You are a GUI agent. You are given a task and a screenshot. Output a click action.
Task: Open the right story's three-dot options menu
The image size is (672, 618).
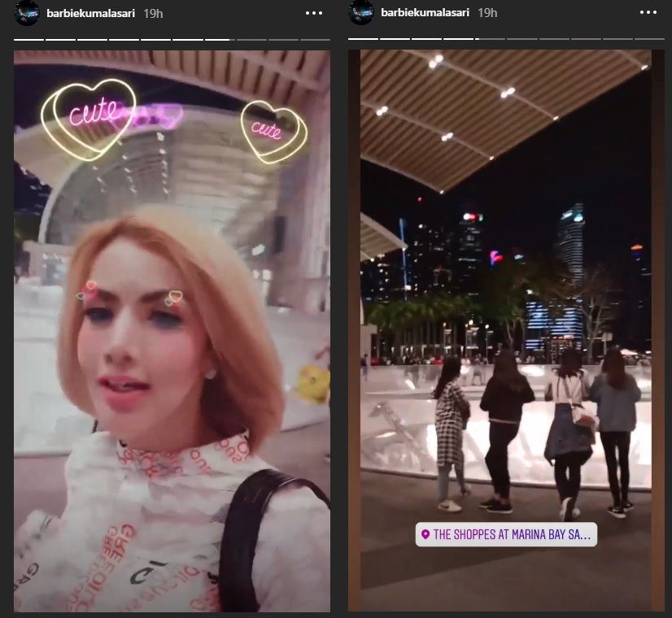pos(648,13)
